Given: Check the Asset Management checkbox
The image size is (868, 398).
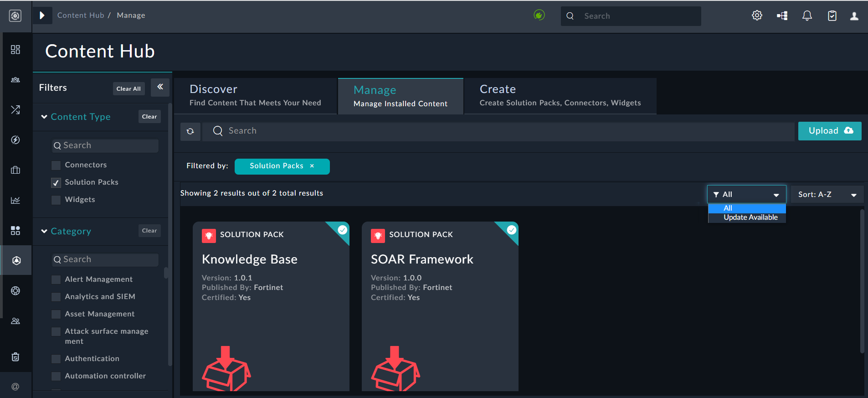Looking at the screenshot, I should pyautogui.click(x=56, y=314).
